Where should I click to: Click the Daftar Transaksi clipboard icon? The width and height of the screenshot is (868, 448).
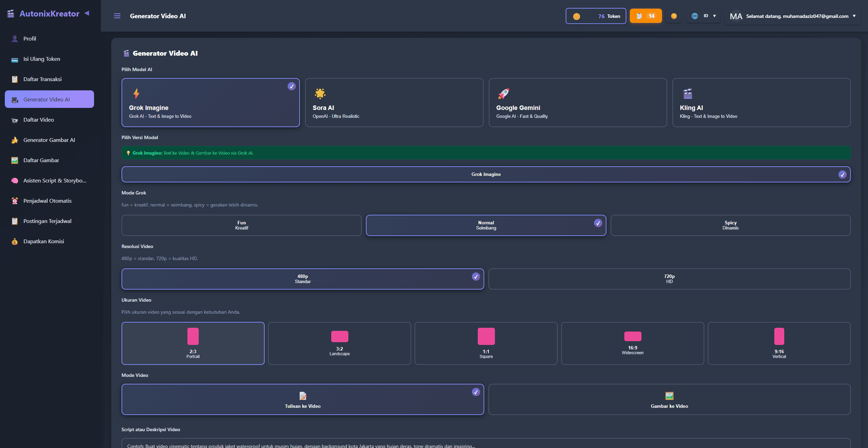coord(14,79)
